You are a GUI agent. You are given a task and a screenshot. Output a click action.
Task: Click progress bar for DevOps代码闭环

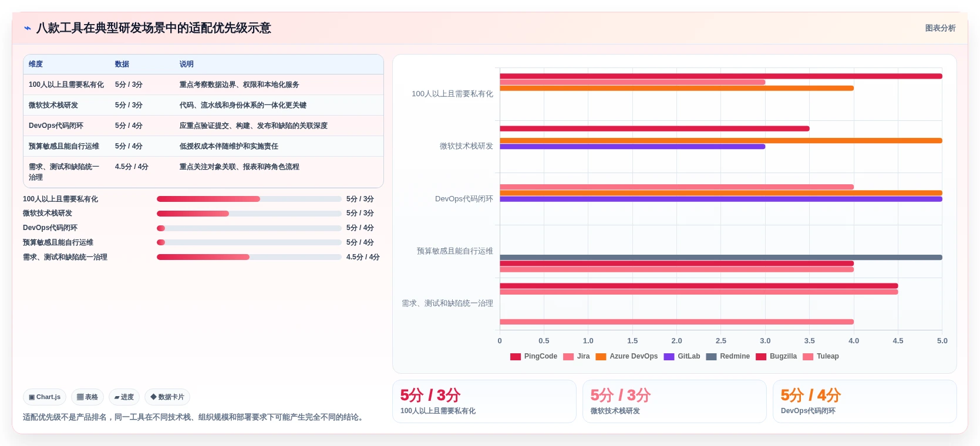(249, 228)
